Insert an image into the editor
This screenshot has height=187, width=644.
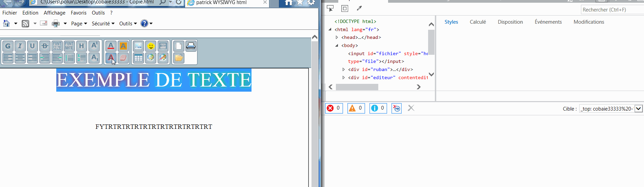pyautogui.click(x=138, y=46)
